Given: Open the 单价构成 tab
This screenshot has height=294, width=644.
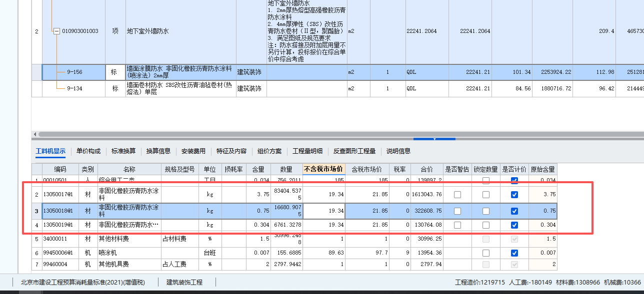Looking at the screenshot, I should click(x=88, y=151).
